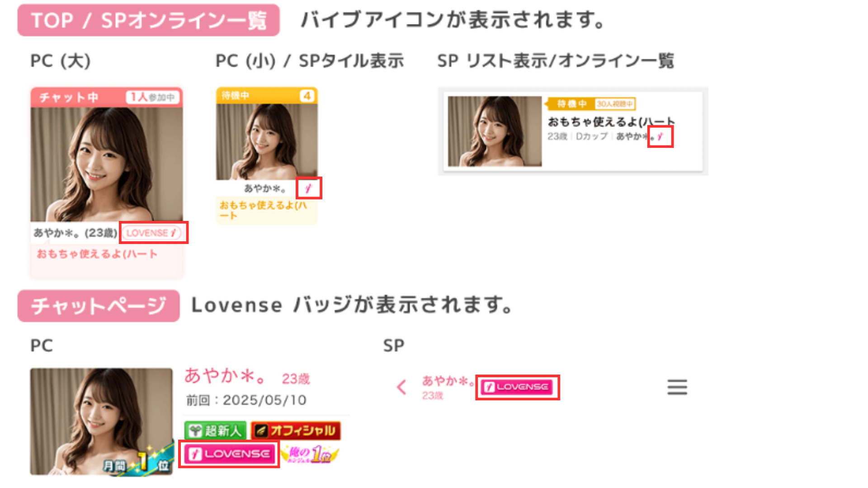Open the PC chat page profile photo
The image size is (868, 488).
coord(102,422)
